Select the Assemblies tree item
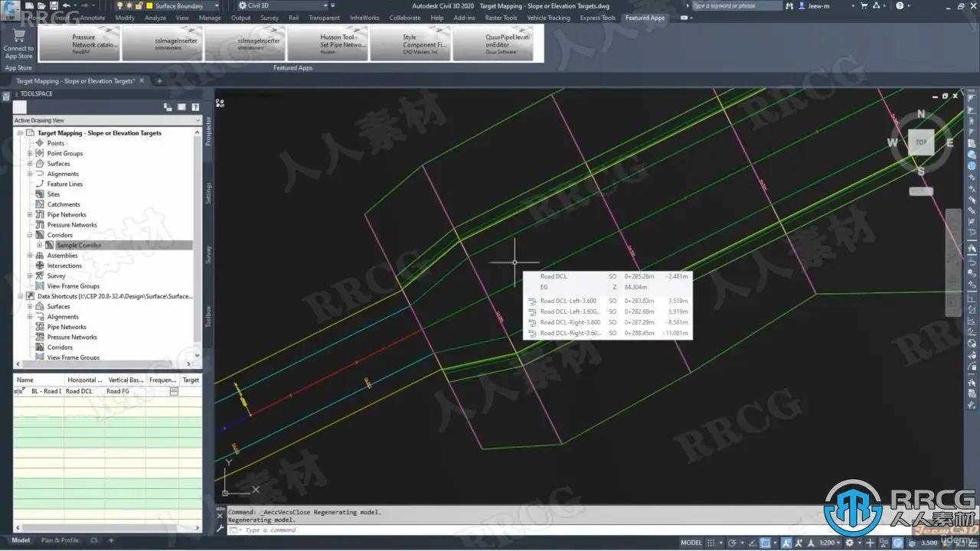 coord(62,256)
